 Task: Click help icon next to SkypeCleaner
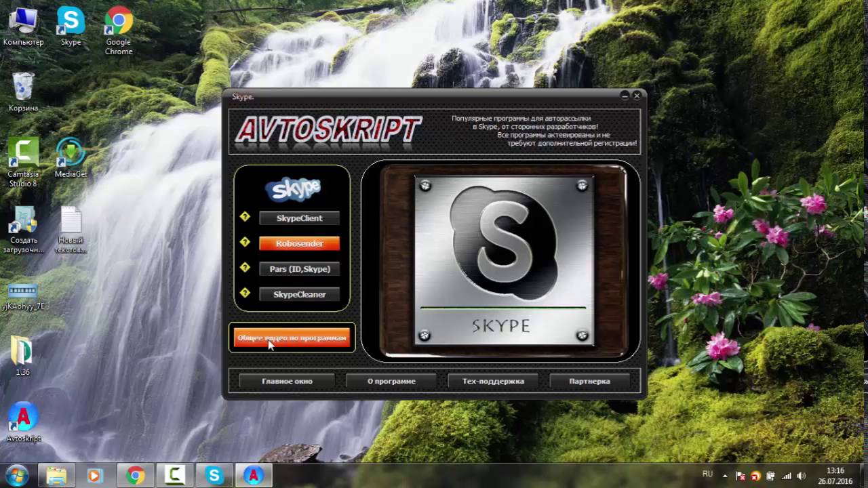click(245, 293)
